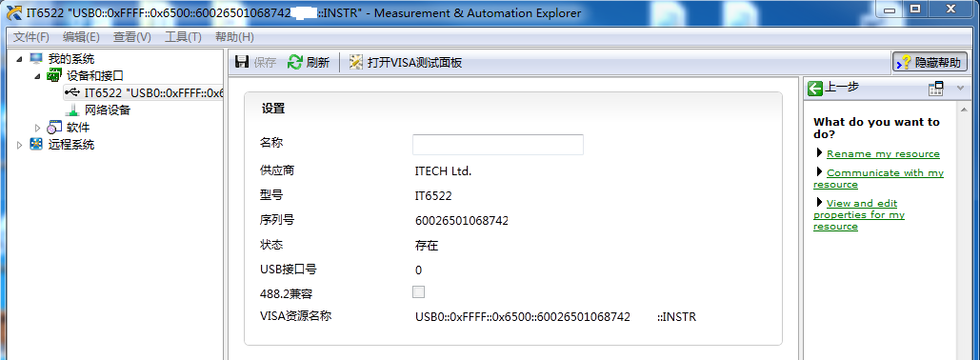980x360 pixels.
Task: Click the Back (上一步) help label
Action: (841, 88)
